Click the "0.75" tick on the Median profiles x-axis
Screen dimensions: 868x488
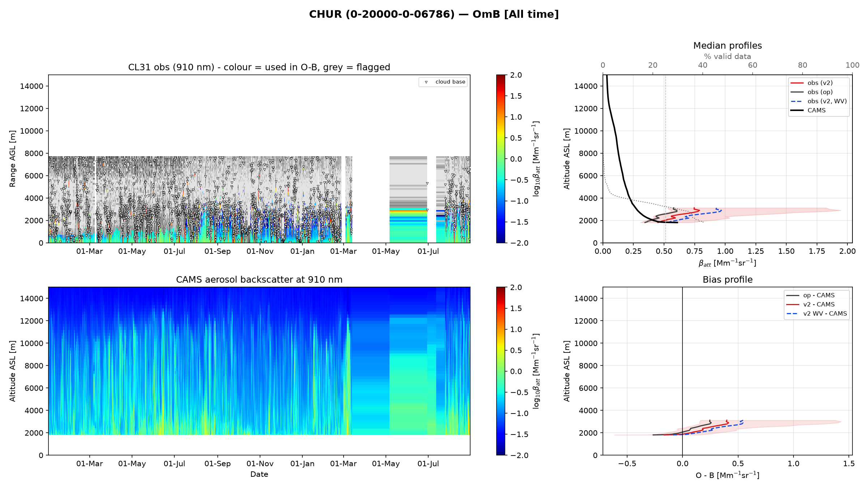point(695,251)
